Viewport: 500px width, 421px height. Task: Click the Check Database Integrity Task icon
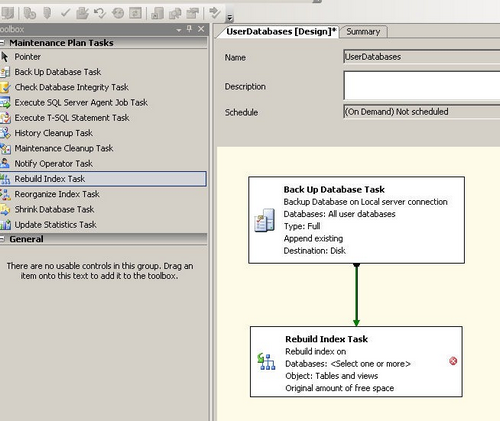point(5,87)
